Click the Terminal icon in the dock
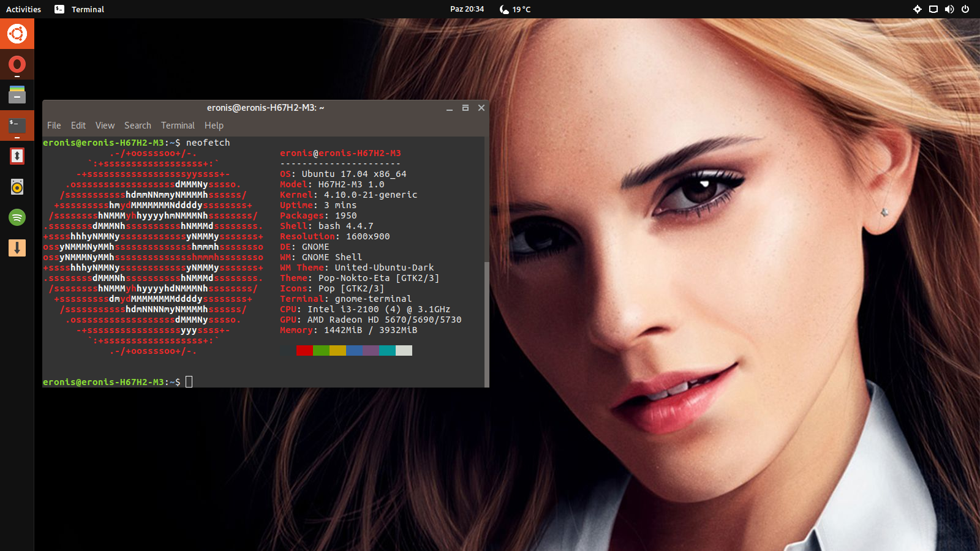980x551 pixels. pos(17,126)
